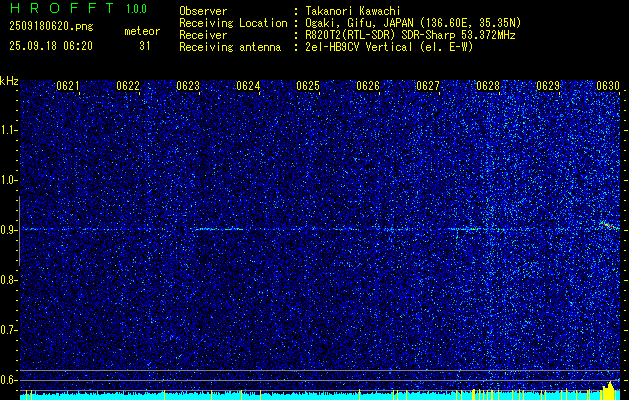This screenshot has height=400, width=629.
Task: Click the 0623 time marker
Action: 188,86
